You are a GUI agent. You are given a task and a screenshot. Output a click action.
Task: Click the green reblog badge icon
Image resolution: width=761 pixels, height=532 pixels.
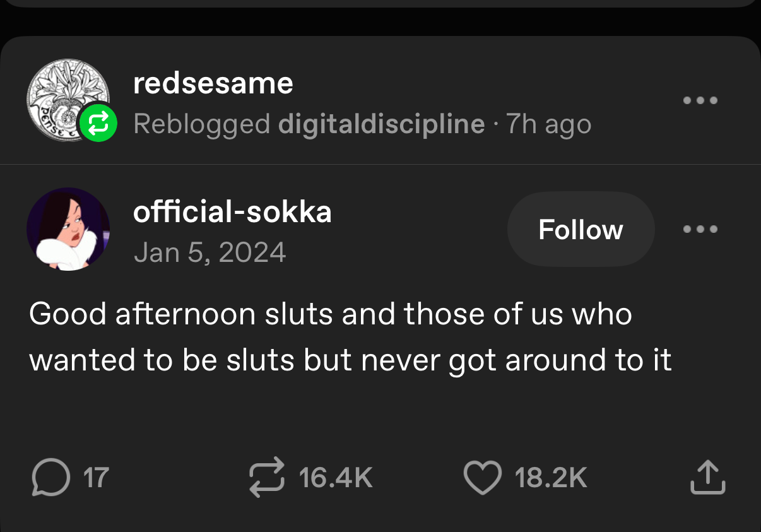(x=97, y=122)
